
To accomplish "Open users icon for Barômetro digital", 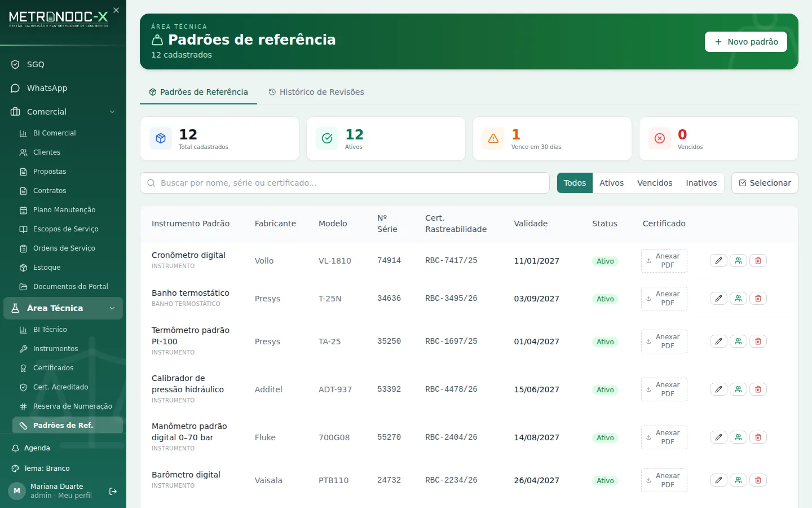I will coord(738,480).
